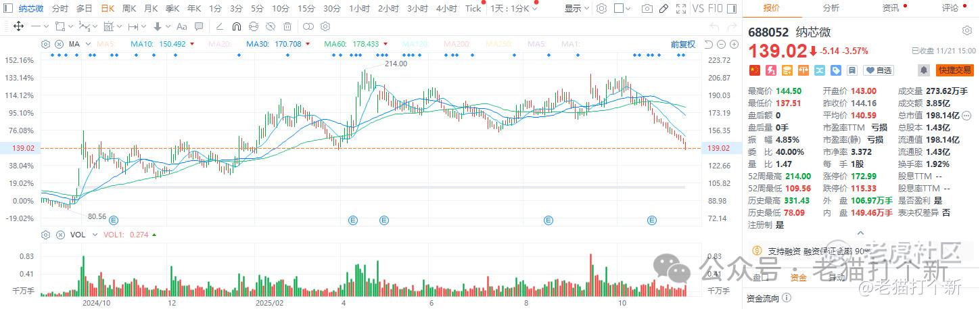
Task: Expand the 显示 display dropdown
Action: click(x=577, y=9)
